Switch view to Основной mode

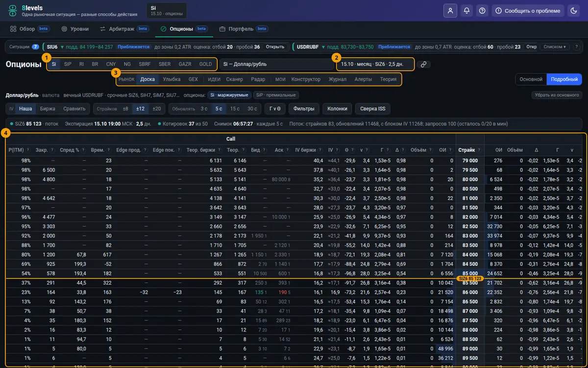click(531, 79)
